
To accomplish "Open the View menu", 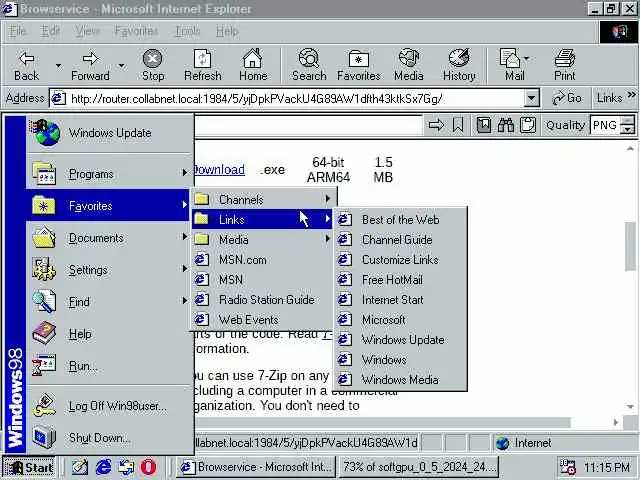I will pos(87,31).
